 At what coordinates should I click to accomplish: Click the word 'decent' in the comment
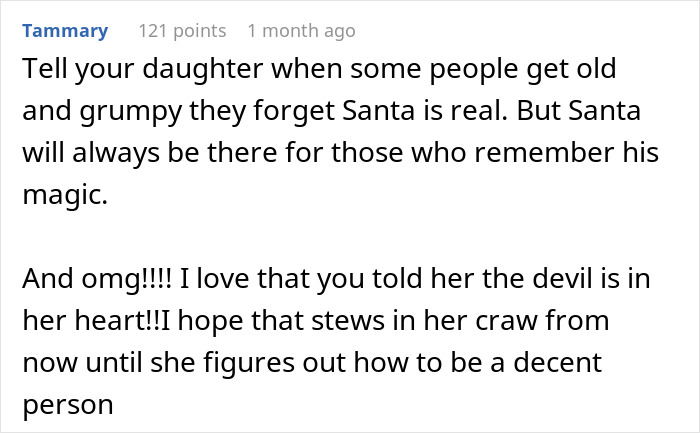coord(557,362)
